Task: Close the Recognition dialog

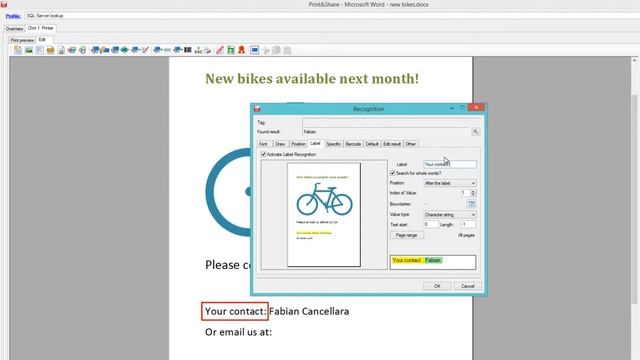Action: click(476, 107)
